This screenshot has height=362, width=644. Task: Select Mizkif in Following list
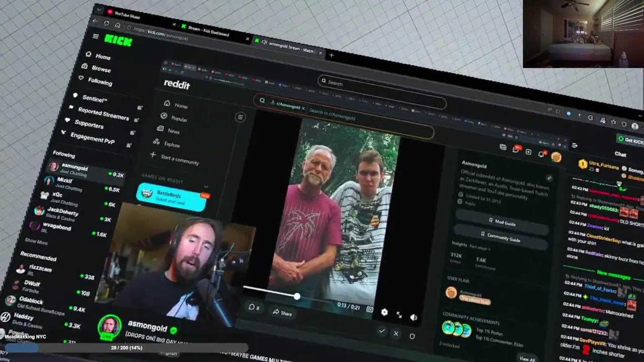coord(82,184)
